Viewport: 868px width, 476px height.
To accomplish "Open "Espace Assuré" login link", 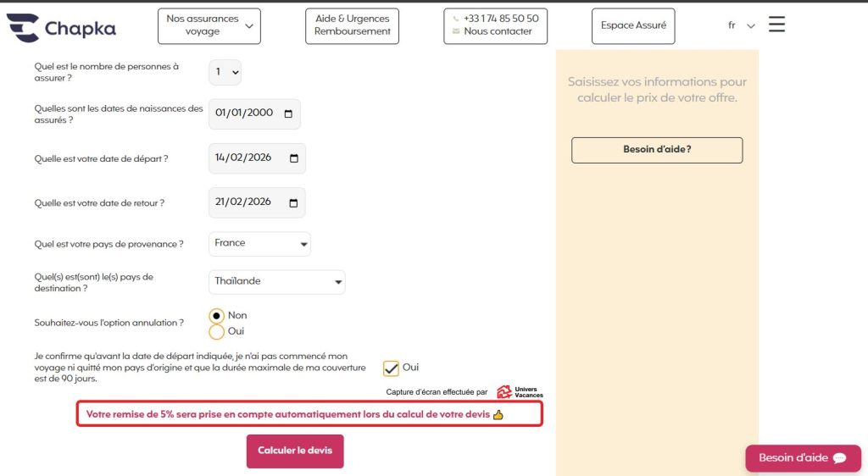I will click(x=633, y=25).
